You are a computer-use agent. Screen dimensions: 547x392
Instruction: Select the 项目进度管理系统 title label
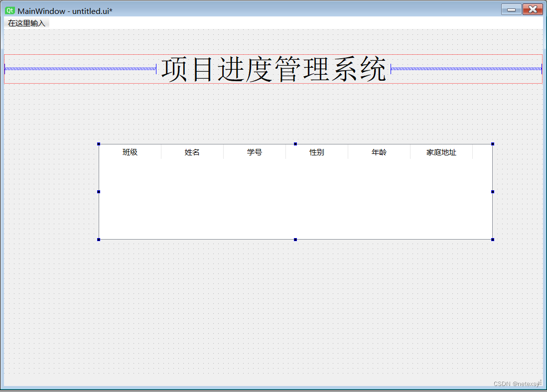(x=273, y=70)
